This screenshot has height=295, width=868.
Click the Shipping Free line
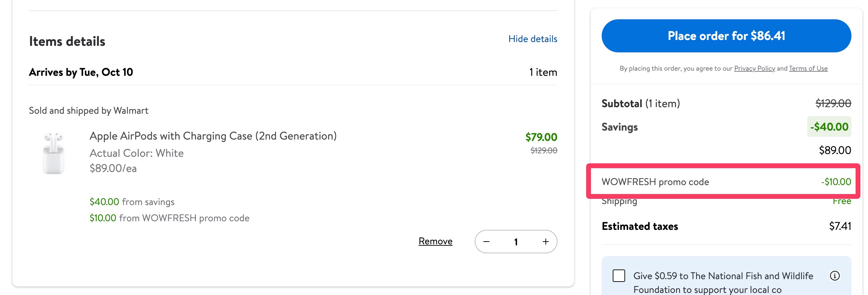[619, 201]
